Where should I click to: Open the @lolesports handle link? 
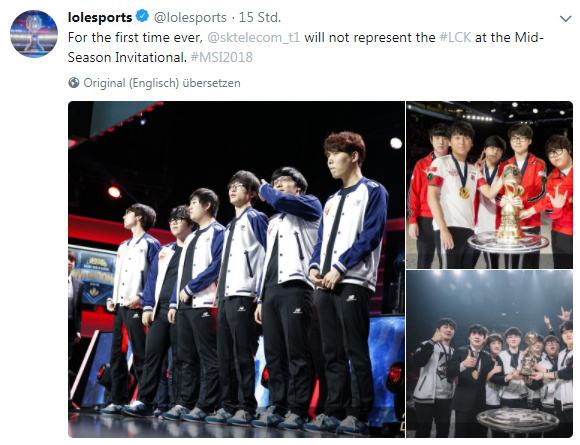190,17
